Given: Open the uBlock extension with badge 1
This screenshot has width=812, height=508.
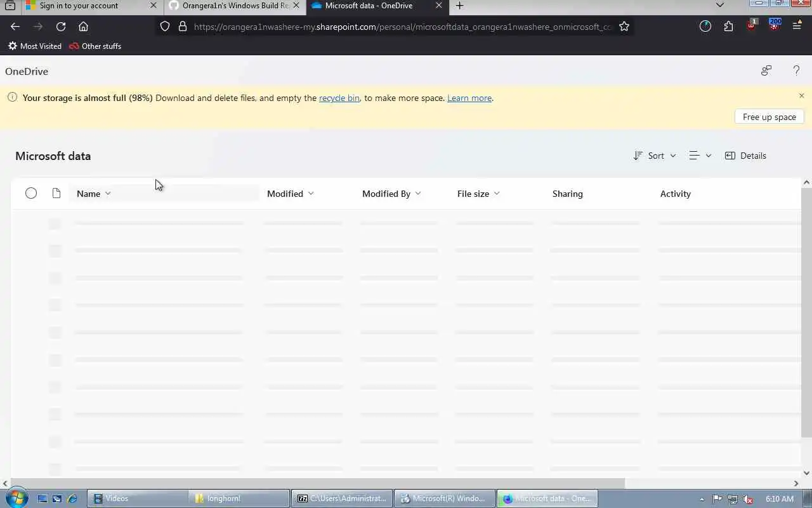Looking at the screenshot, I should pyautogui.click(x=752, y=25).
